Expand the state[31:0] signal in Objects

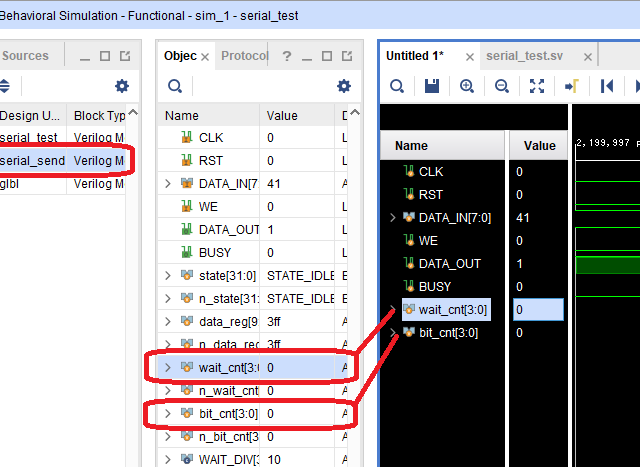168,275
